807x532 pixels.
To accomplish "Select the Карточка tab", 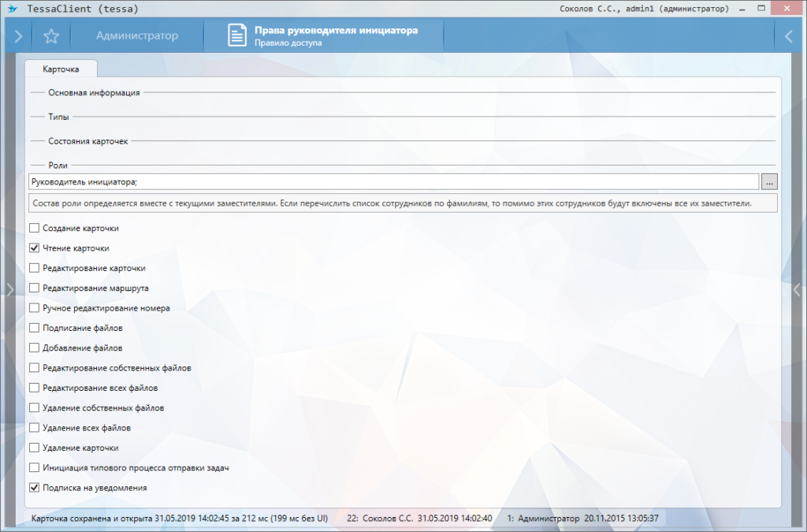I will [61, 69].
